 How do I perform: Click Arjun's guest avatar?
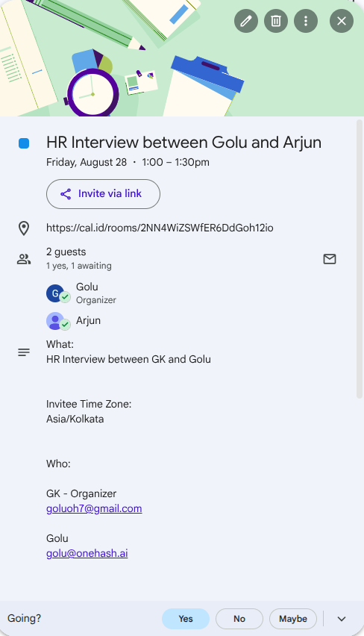click(x=55, y=321)
